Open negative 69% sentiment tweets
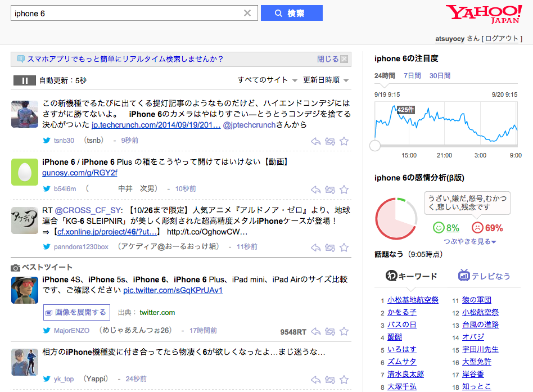533x392 pixels. pyautogui.click(x=487, y=228)
